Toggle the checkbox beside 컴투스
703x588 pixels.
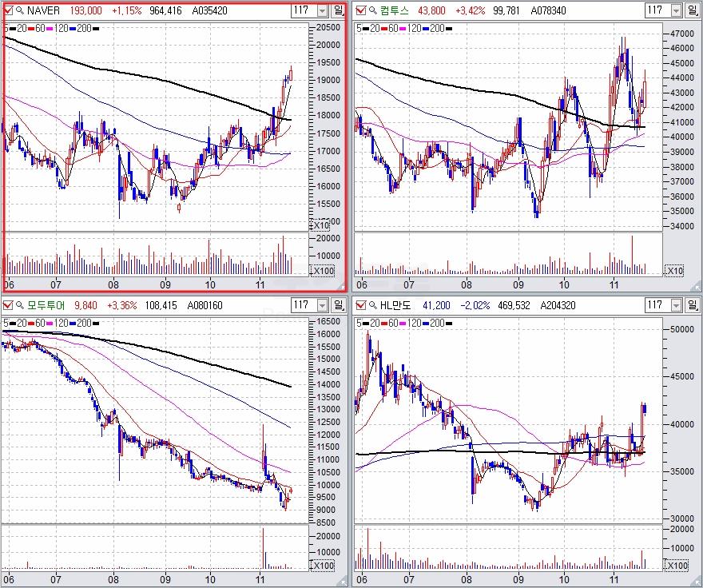point(361,11)
